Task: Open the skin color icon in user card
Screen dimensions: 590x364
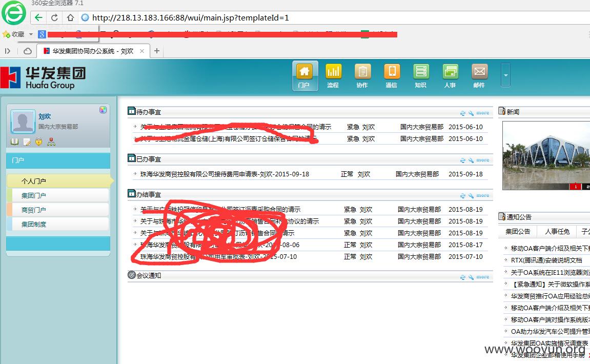Action: click(103, 110)
